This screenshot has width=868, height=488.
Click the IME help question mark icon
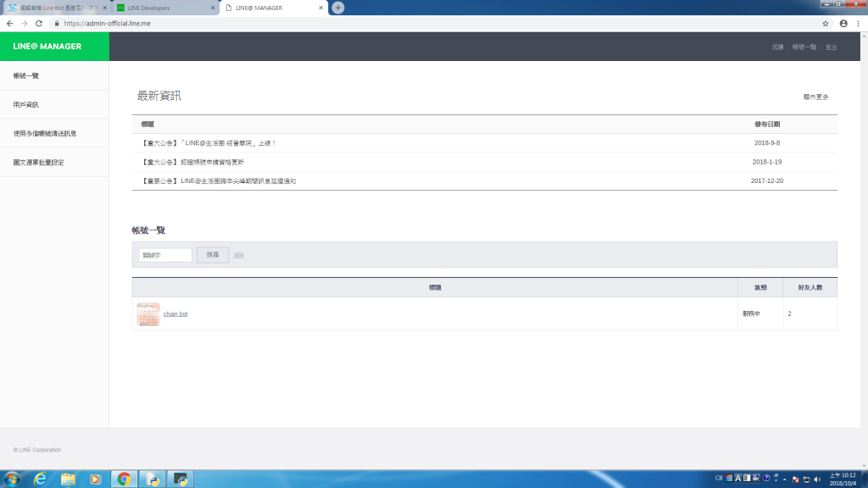[766, 478]
